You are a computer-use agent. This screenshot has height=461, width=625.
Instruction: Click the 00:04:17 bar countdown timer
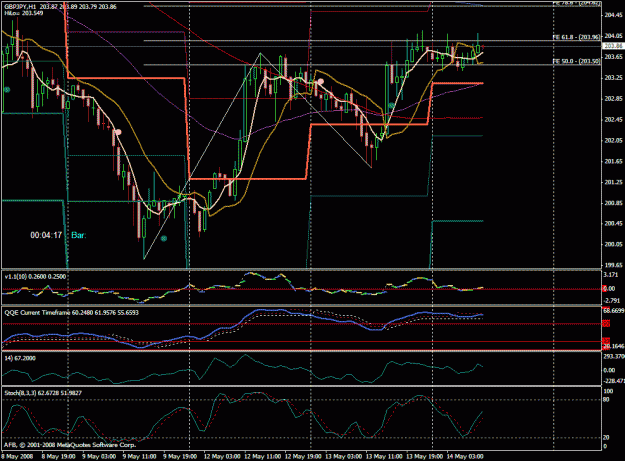coord(46,235)
